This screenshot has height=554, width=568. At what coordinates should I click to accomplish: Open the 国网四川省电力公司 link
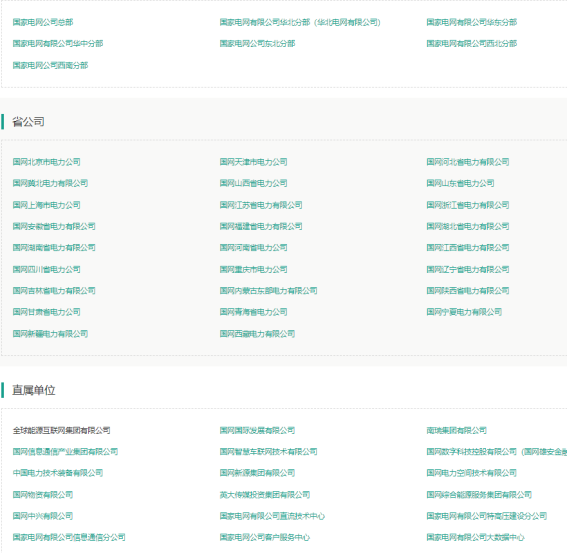coord(46,269)
